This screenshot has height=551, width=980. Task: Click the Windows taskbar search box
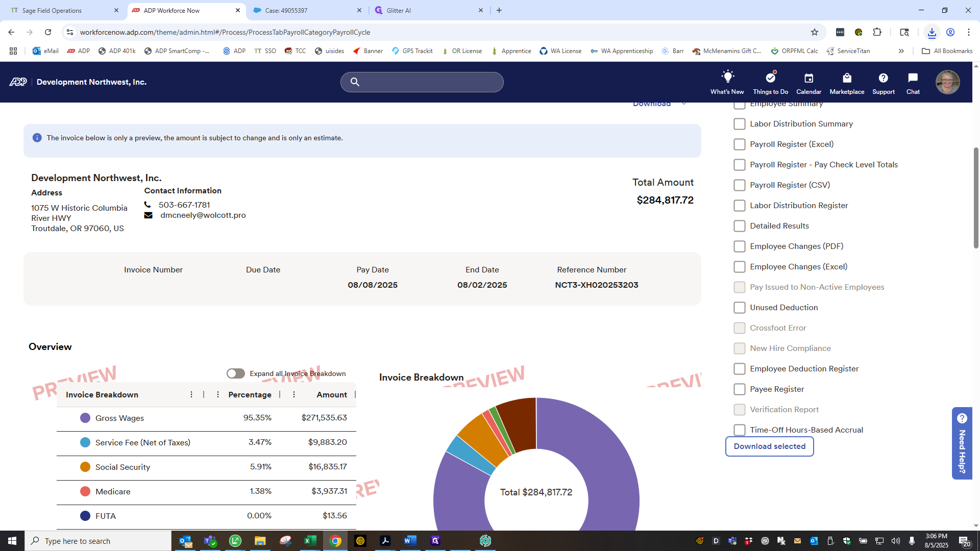click(98, 541)
